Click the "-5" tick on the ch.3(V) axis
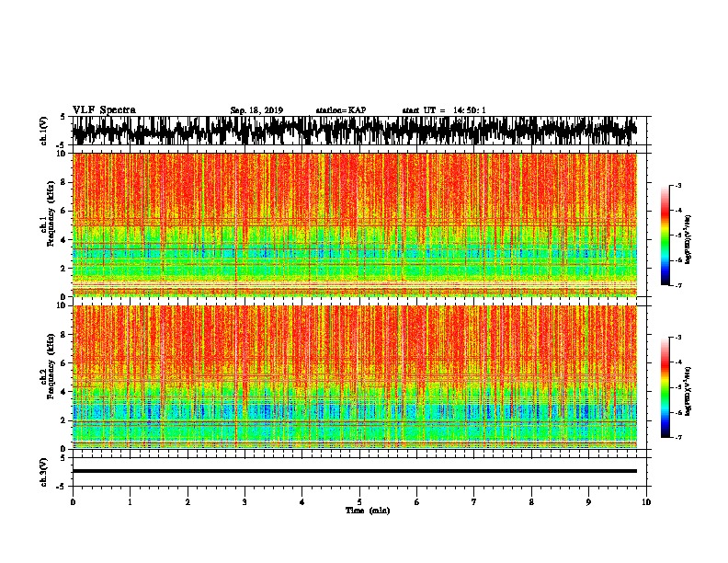This screenshot has width=728, height=563. click(63, 487)
